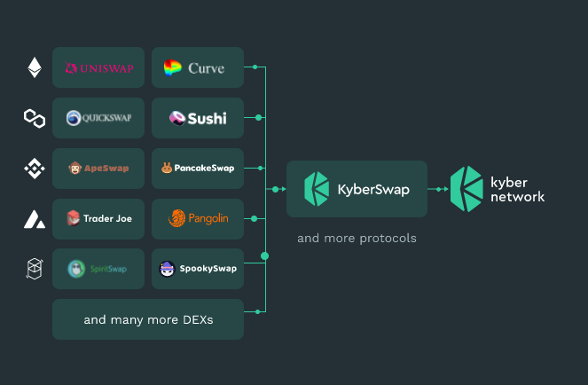Select the Sushi card
Image resolution: width=588 pixels, height=385 pixels.
(198, 118)
